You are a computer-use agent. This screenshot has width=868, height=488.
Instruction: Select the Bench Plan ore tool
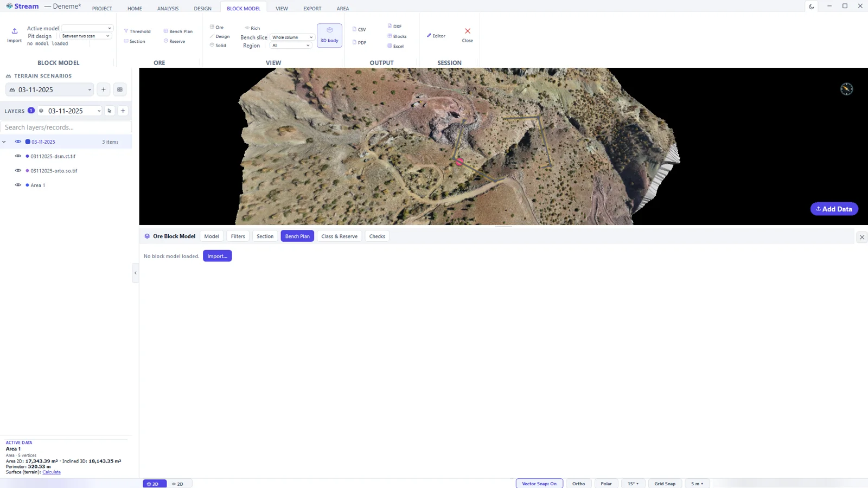pyautogui.click(x=178, y=31)
